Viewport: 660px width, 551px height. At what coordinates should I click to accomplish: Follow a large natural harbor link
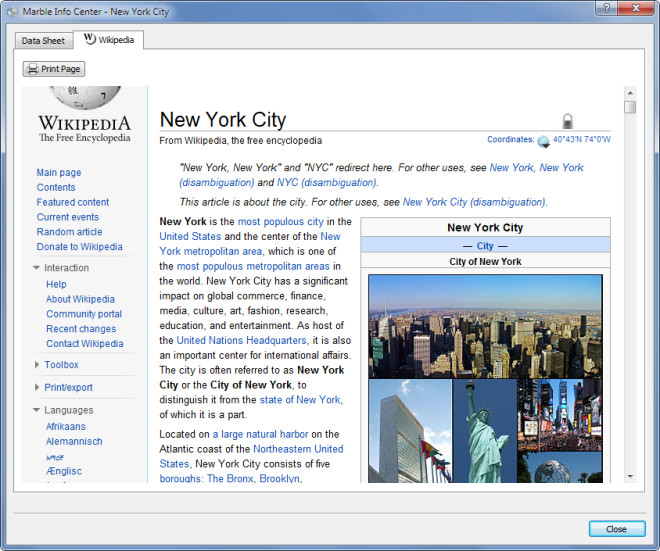(x=261, y=434)
